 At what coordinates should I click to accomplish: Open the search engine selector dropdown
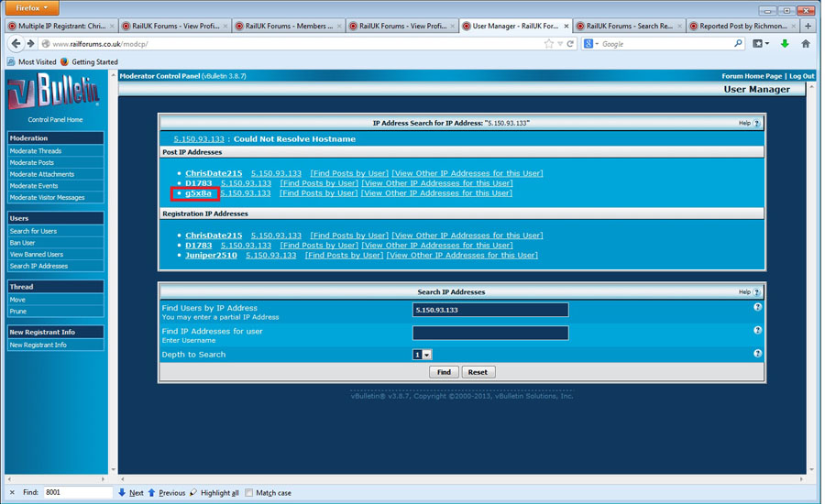[x=591, y=44]
